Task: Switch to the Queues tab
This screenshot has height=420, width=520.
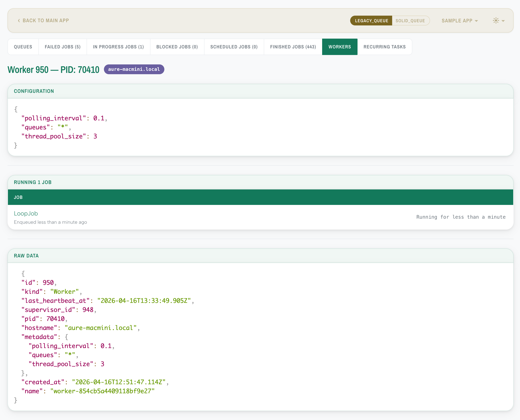Action: tap(23, 47)
